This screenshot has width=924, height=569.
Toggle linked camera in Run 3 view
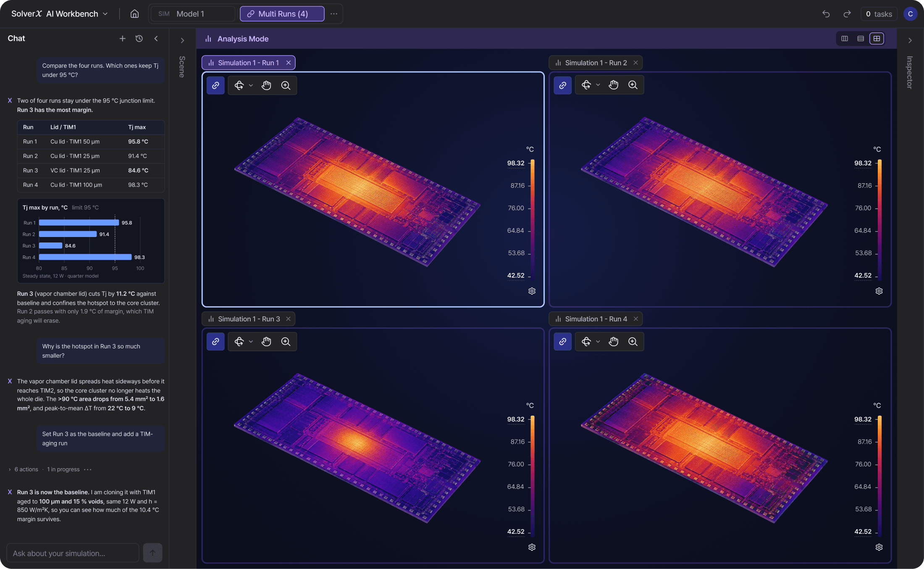pyautogui.click(x=215, y=342)
